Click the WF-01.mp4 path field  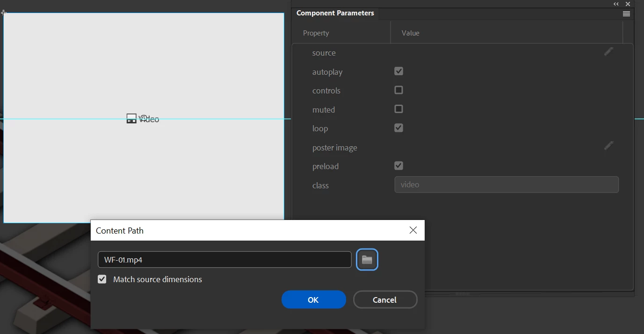pos(224,260)
